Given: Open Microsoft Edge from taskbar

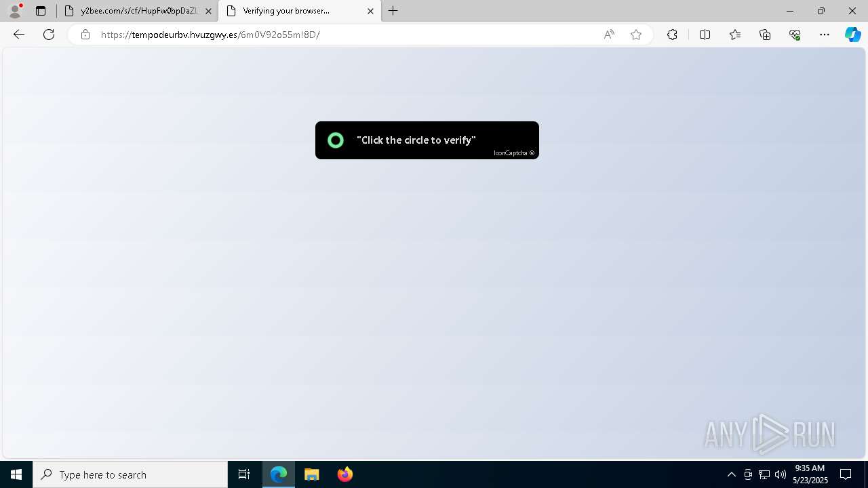Looking at the screenshot, I should click(279, 474).
